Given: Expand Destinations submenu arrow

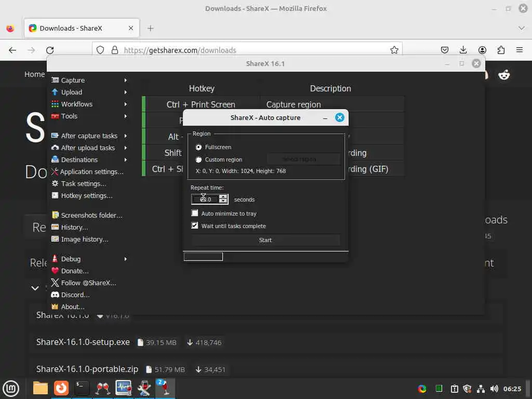Looking at the screenshot, I should 126,159.
